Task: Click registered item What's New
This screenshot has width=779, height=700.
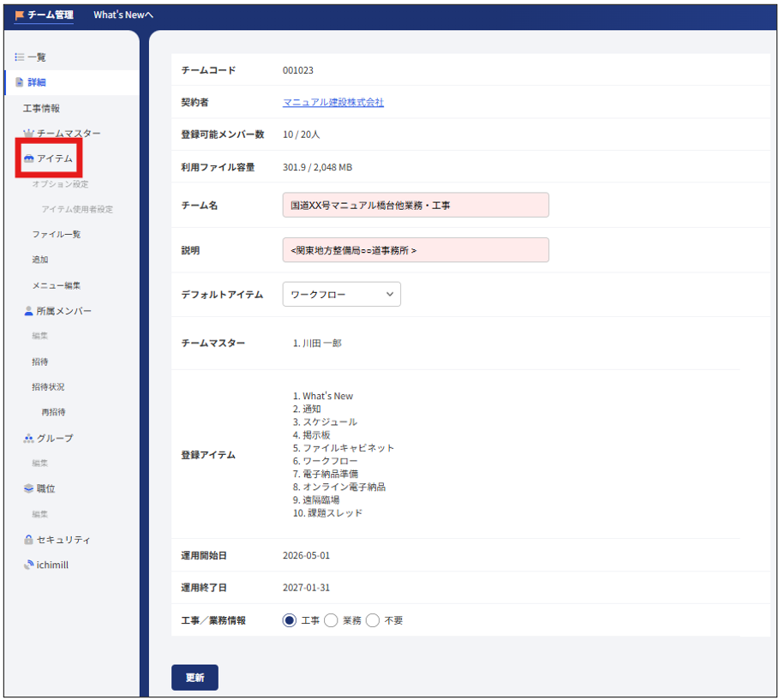Action: 328,397
